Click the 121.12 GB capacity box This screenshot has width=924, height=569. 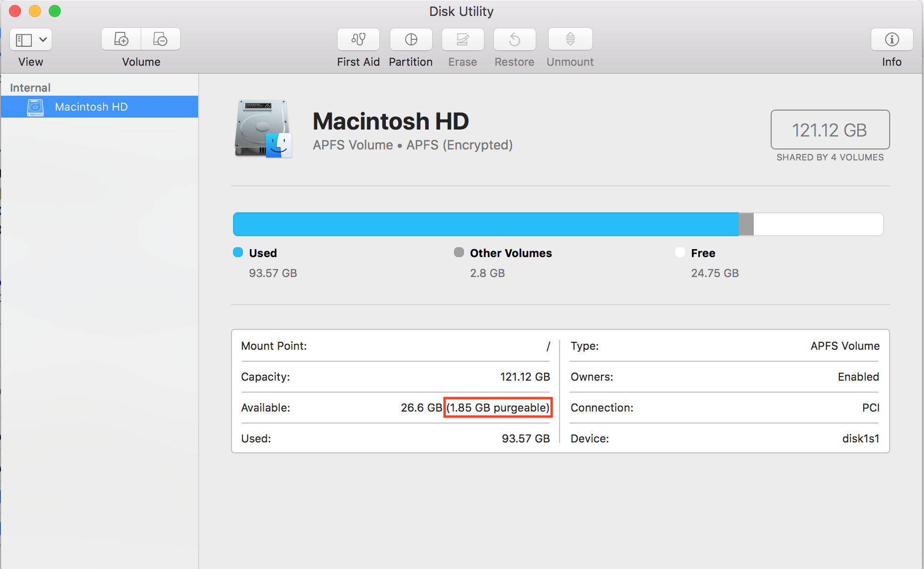829,130
